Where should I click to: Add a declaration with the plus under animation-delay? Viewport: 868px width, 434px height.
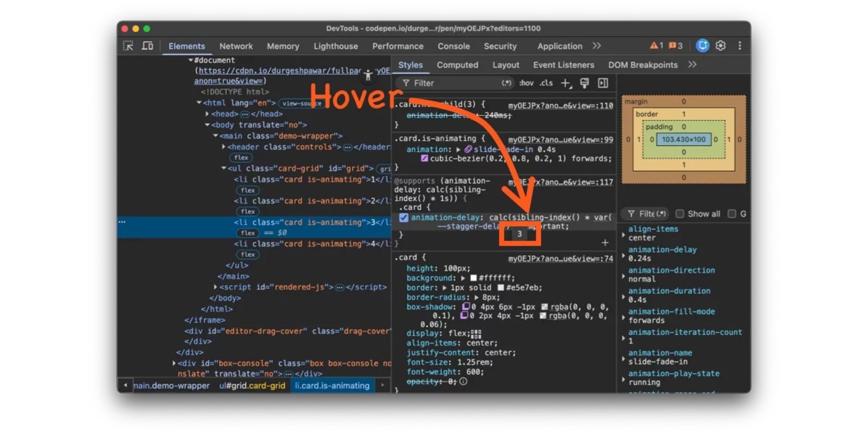[605, 243]
